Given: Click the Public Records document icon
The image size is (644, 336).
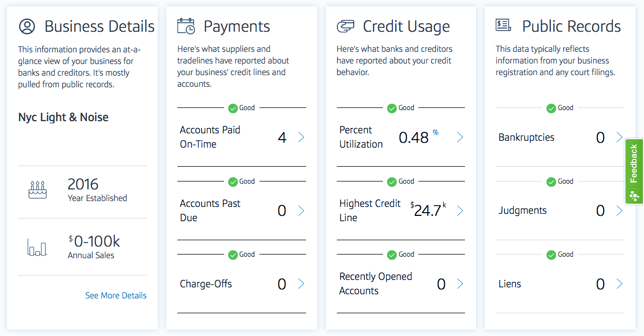Looking at the screenshot, I should click(x=503, y=25).
